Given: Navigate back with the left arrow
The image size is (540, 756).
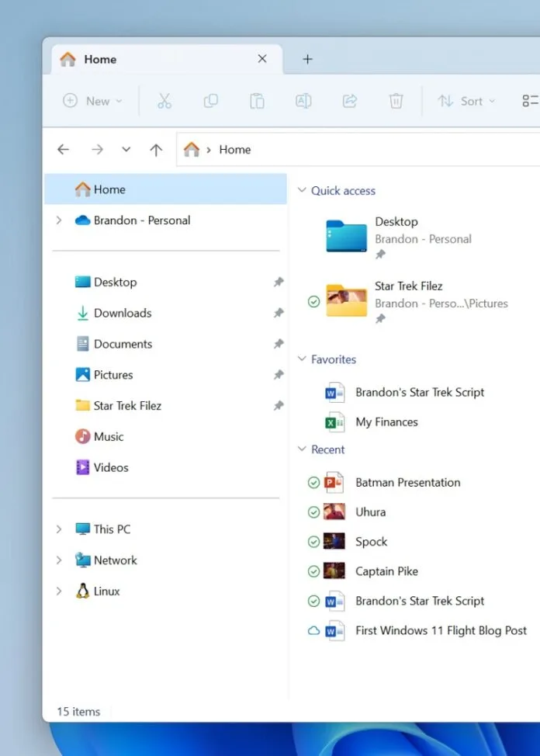Looking at the screenshot, I should (x=64, y=150).
